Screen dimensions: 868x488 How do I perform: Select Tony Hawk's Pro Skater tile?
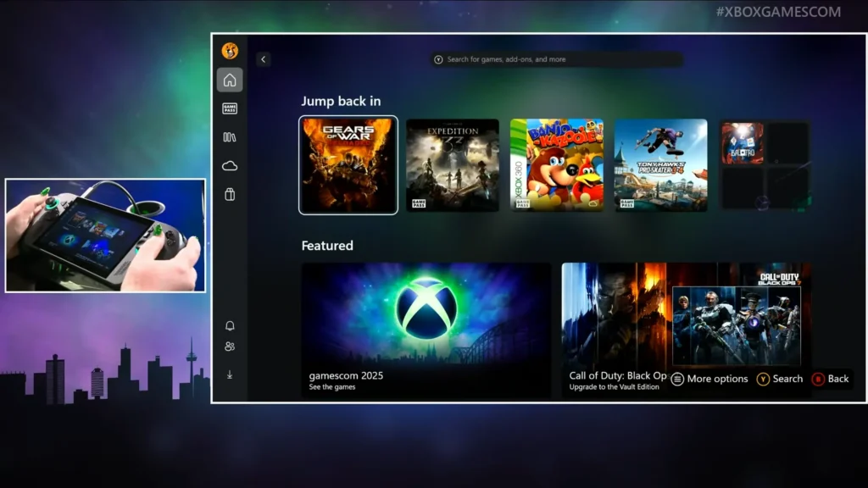pos(660,164)
